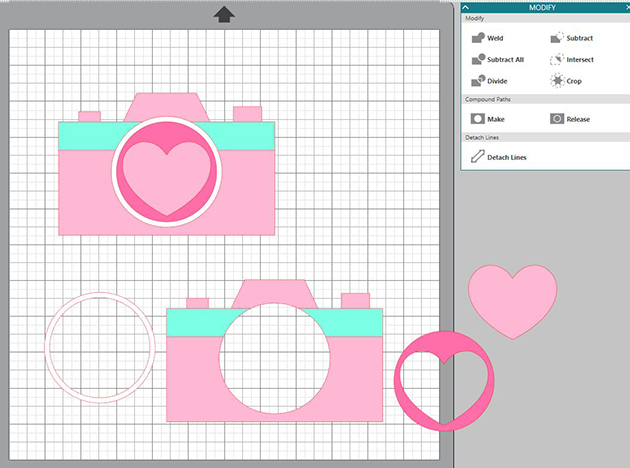The height and width of the screenshot is (468, 630).
Task: Click the Release text label
Action: click(578, 119)
